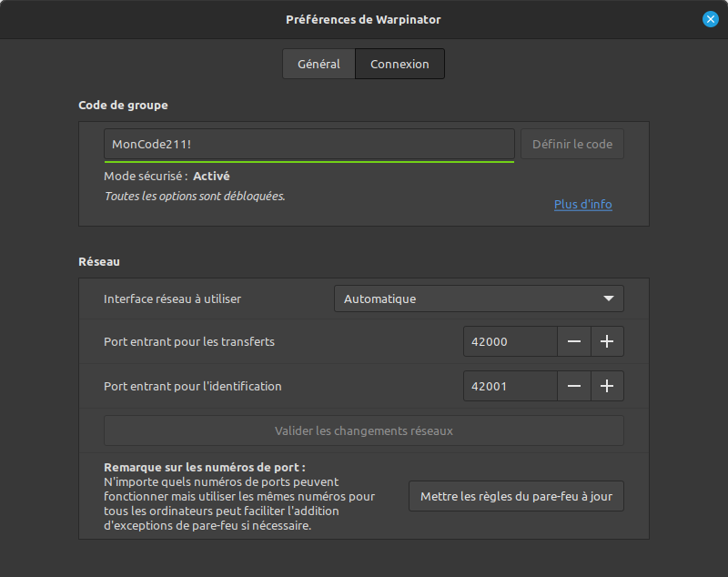Viewport: 728px width, 577px height.
Task: Close the Préférences de Warpinator window
Action: [711, 19]
